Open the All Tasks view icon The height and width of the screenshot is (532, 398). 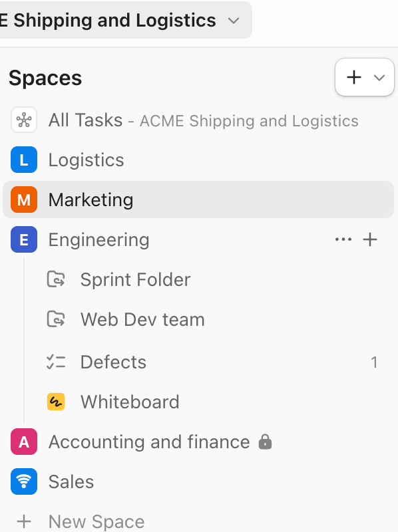tap(24, 120)
